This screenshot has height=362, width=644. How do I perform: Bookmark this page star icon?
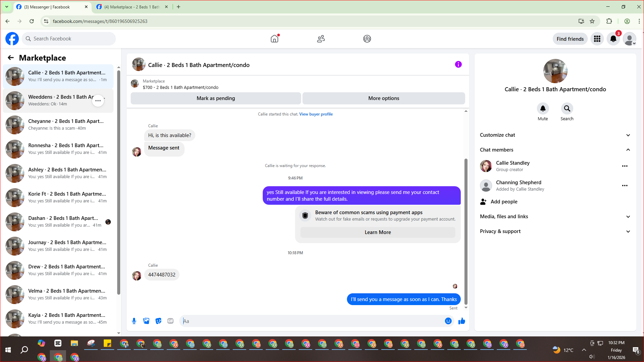pos(592,21)
